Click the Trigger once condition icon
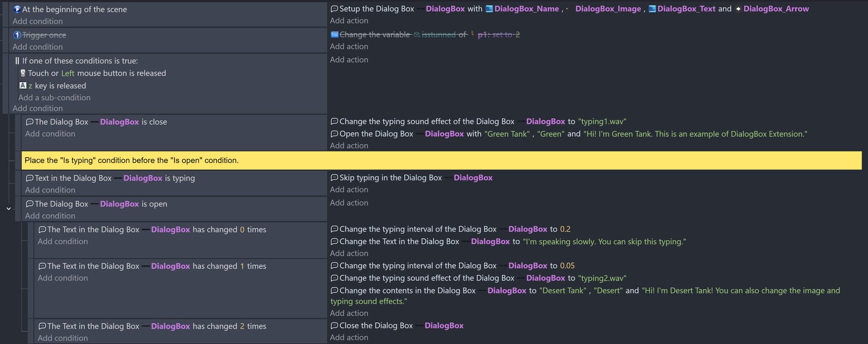Image resolution: width=868 pixels, height=344 pixels. click(17, 35)
